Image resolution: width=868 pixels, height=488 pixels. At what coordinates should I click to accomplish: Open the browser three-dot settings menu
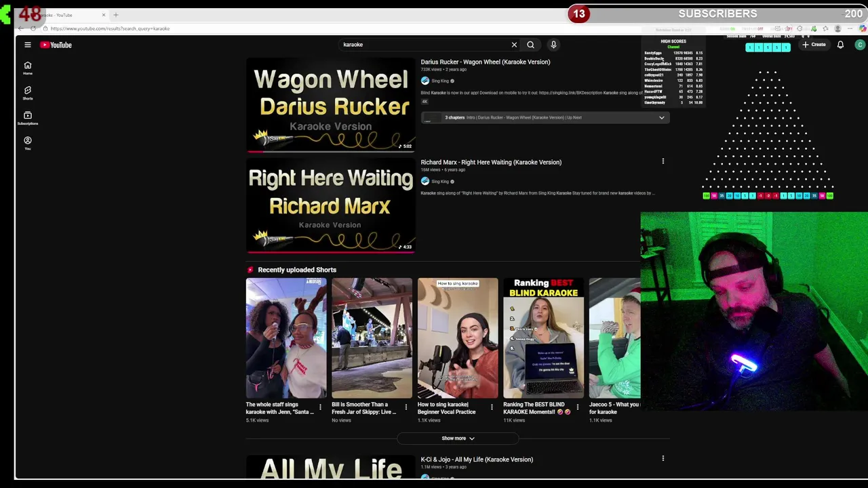(x=850, y=28)
